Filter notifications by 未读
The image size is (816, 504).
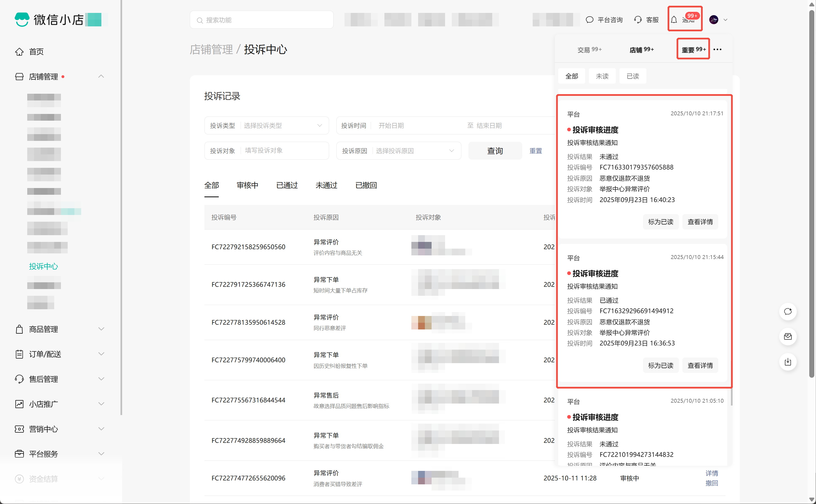pos(602,76)
